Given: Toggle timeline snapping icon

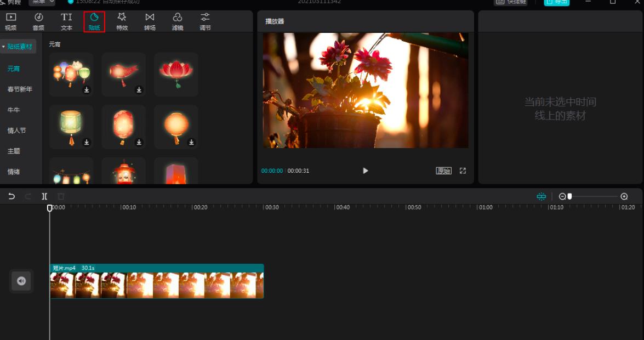Looking at the screenshot, I should 542,196.
